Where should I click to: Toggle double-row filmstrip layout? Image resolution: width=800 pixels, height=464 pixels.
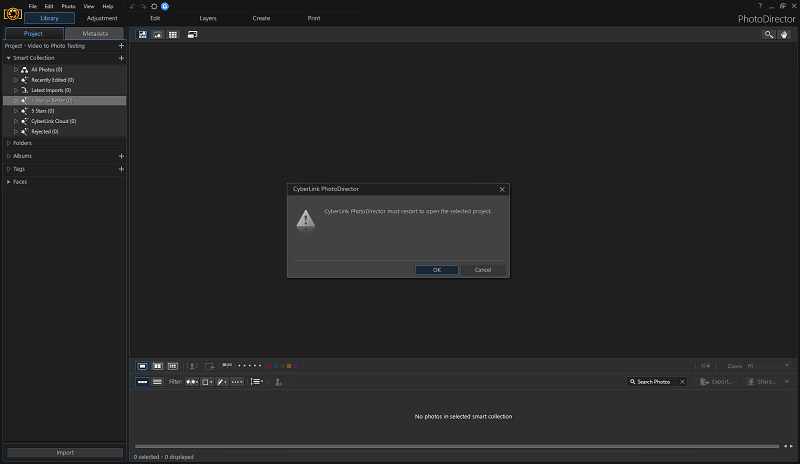coord(157,382)
